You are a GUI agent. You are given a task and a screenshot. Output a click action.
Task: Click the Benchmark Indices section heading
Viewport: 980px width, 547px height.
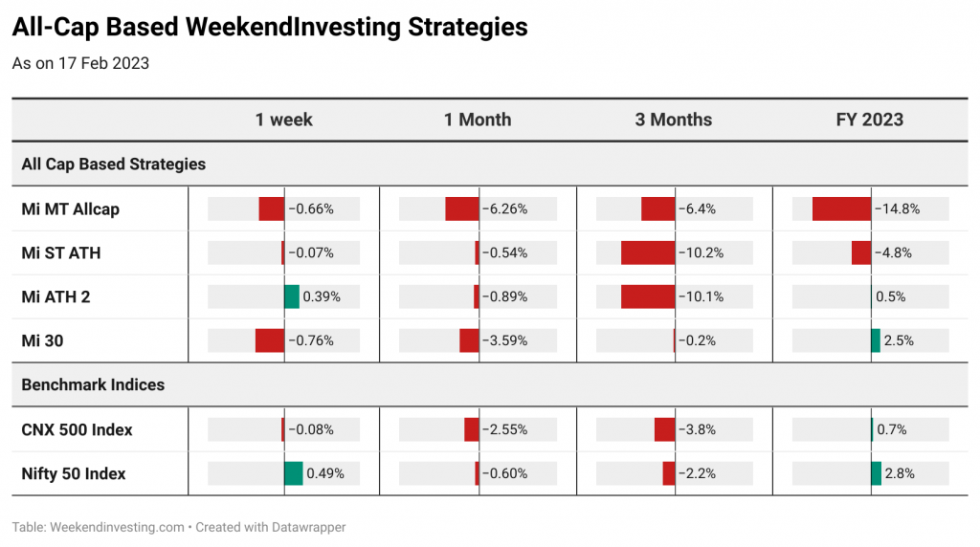[x=93, y=384]
